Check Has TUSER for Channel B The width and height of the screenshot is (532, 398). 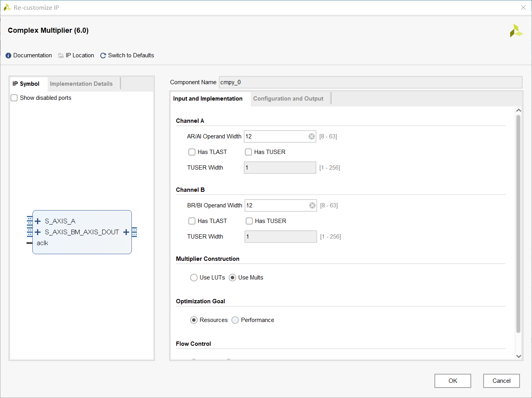249,221
